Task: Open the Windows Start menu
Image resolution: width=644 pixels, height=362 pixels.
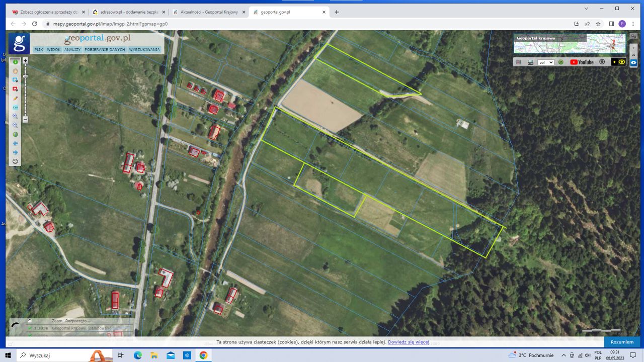Action: coord(8,355)
